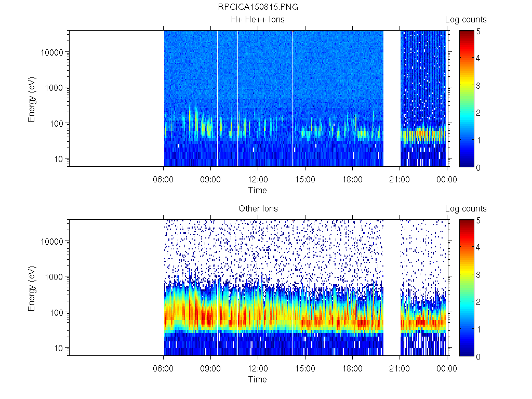
Task: Click "Log counts" label of Other Ions colorbar
Action: [x=466, y=209]
